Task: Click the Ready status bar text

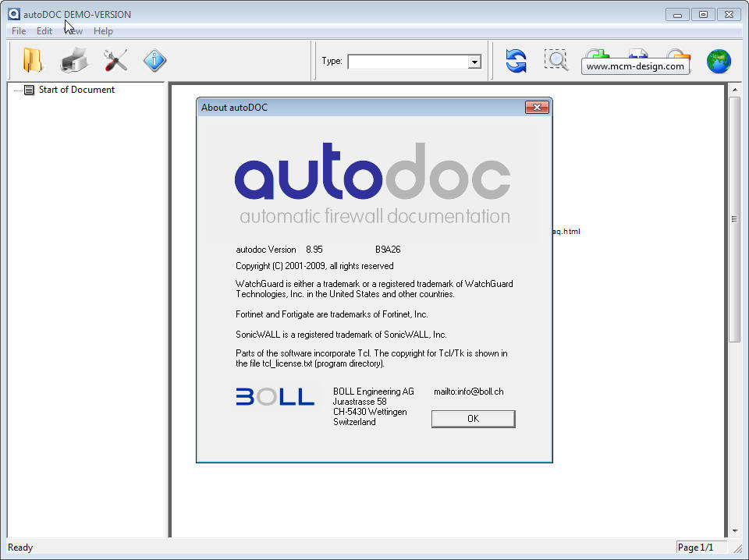Action: pos(20,547)
